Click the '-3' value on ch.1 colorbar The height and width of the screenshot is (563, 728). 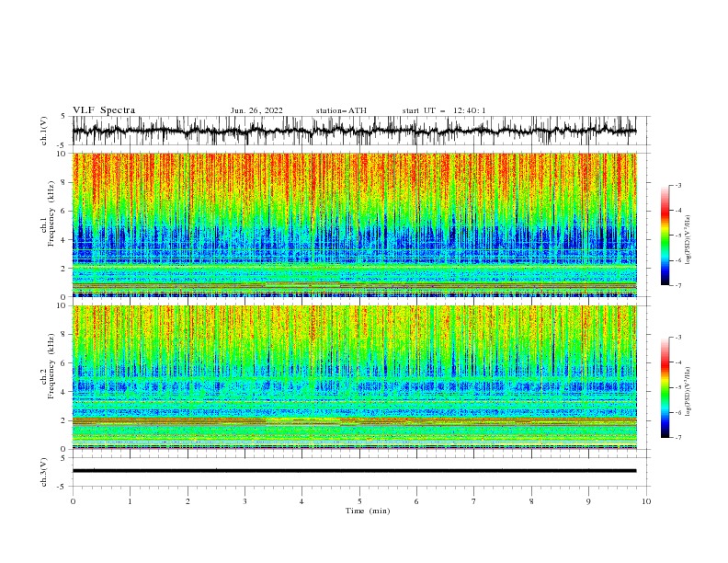click(677, 185)
